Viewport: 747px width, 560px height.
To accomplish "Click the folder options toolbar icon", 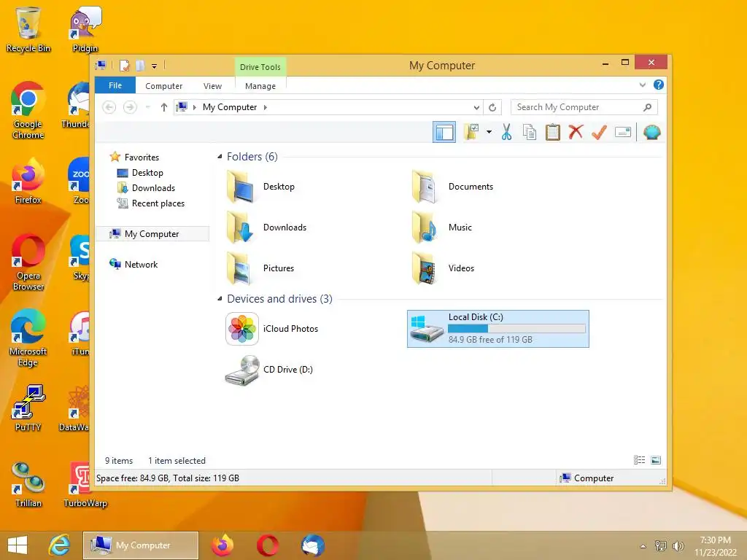I will (471, 132).
